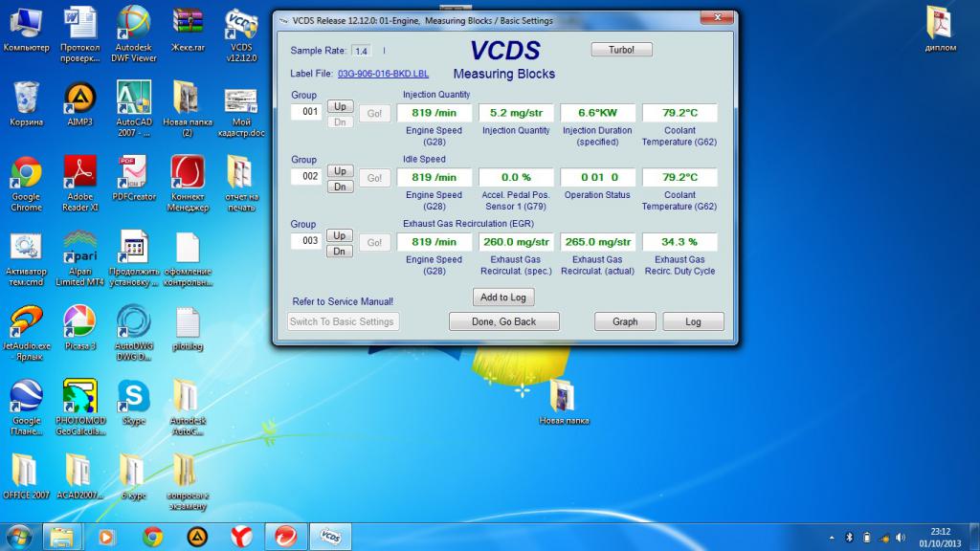This screenshot has width=980, height=551.
Task: Open the volume control in the tray
Action: coord(901,538)
